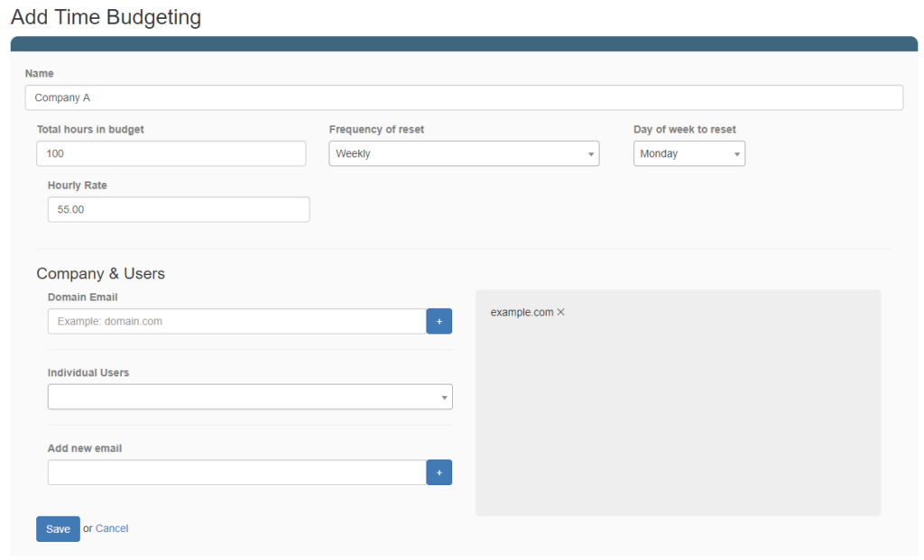This screenshot has height=560, width=924.
Task: Focus the Add new email field
Action: click(x=237, y=473)
